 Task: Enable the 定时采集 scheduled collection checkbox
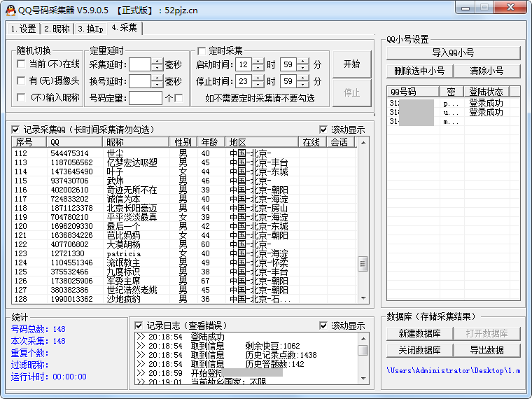pos(202,51)
